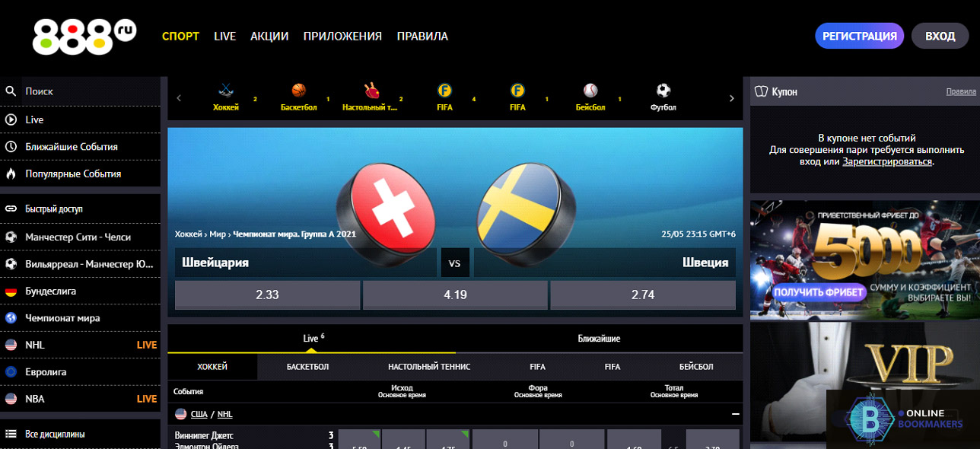
Task: Click the US flag beside США / NHL
Action: [x=181, y=414]
